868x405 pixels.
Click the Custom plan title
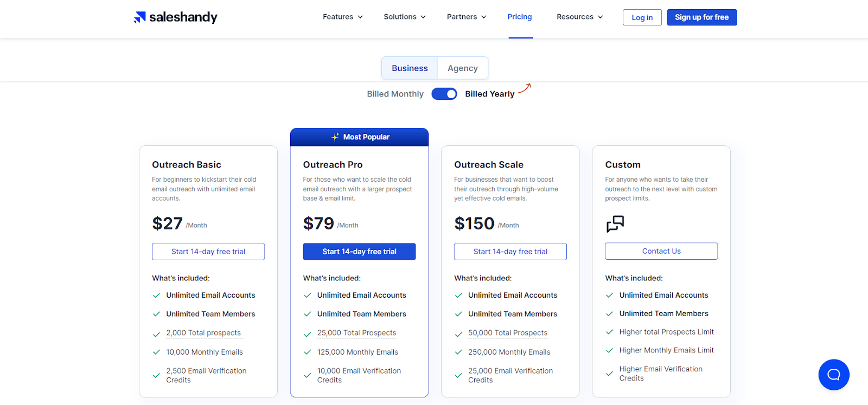(623, 165)
